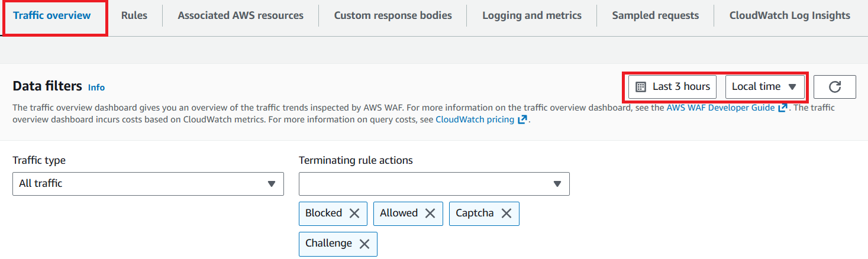The height and width of the screenshot is (259, 868).
Task: Expand the Terminating rule actions dropdown
Action: (x=434, y=184)
